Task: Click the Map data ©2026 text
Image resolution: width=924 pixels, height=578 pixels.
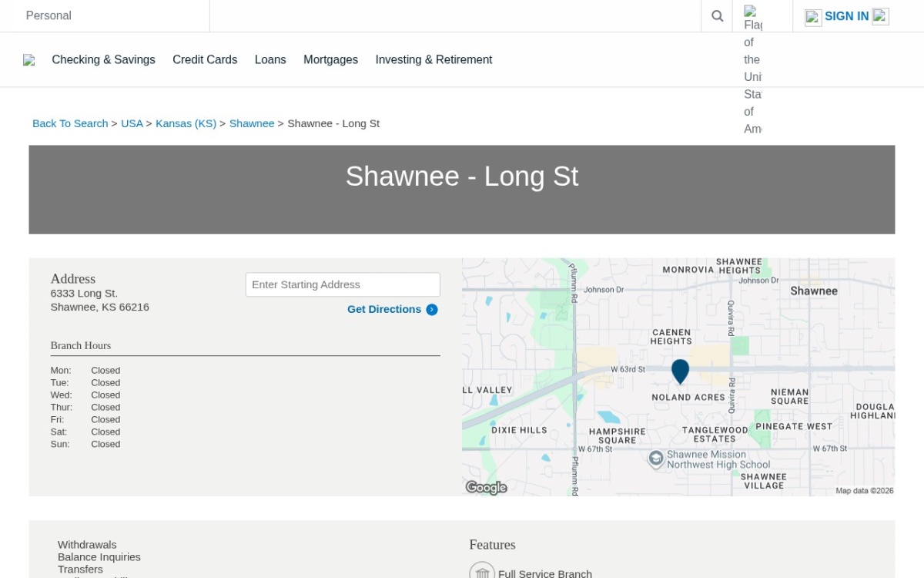Action: [x=865, y=491]
